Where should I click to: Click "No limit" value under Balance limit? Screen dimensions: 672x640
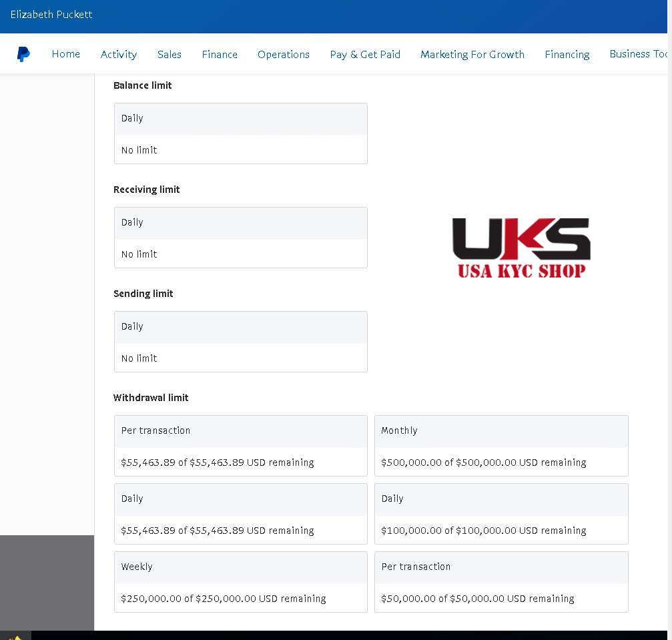tap(139, 150)
